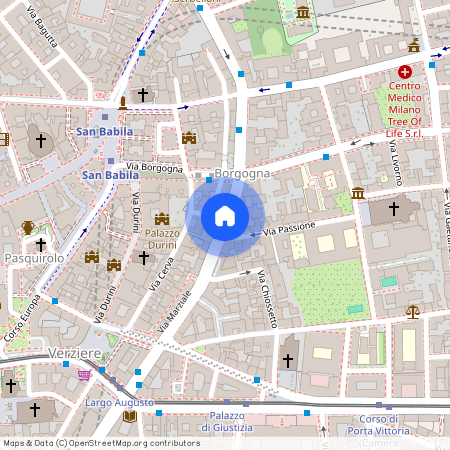This screenshot has height=450, width=450.
Task: Click the bus stop square beside Borgogna label
Action: [209, 180]
